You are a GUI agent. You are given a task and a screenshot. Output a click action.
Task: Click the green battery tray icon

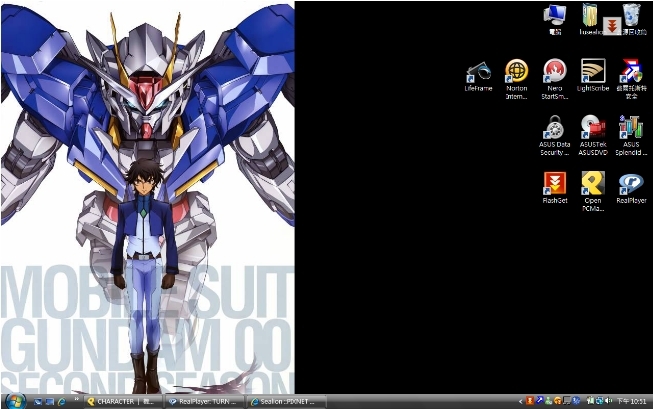click(x=591, y=400)
